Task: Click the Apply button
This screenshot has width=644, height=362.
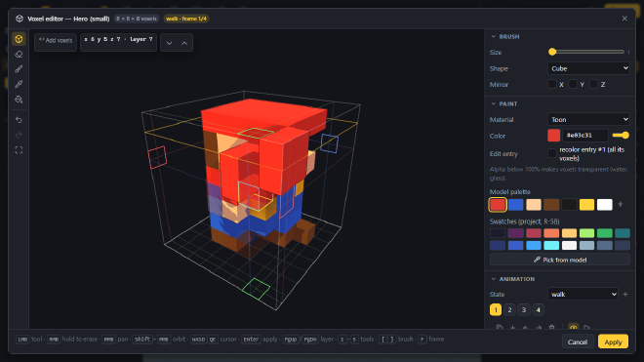Action: pyautogui.click(x=613, y=342)
